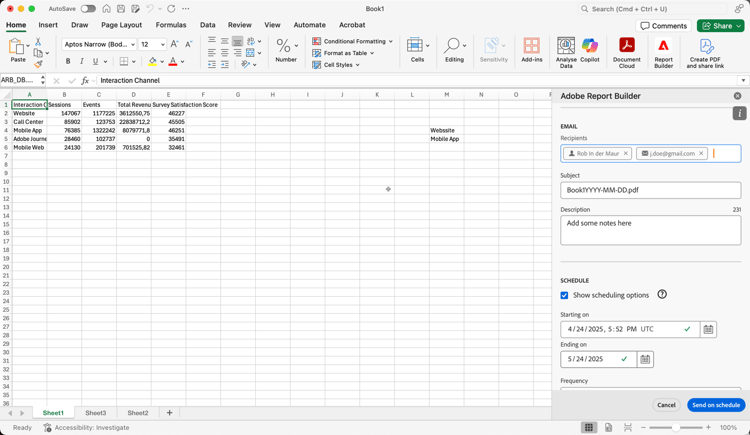Adjust the zoom slider in status bar
The width and height of the screenshot is (750, 435).
pos(675,427)
